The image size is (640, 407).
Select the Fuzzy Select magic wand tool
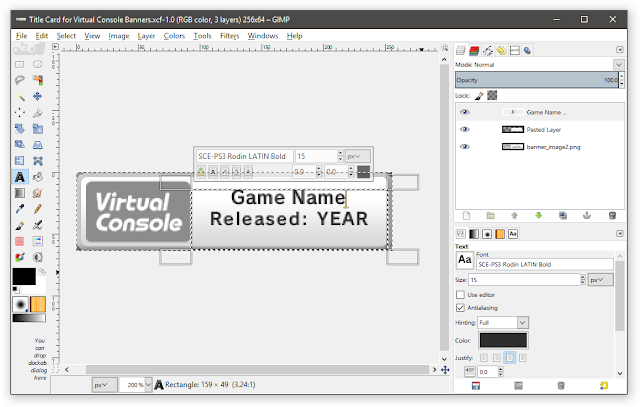point(19,96)
